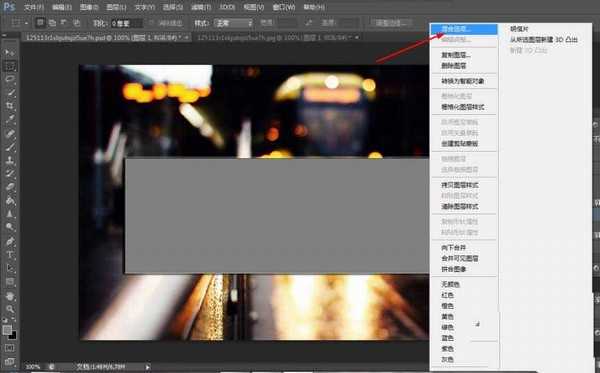600x373 pixels.
Task: Select the Move tool
Action: point(10,53)
